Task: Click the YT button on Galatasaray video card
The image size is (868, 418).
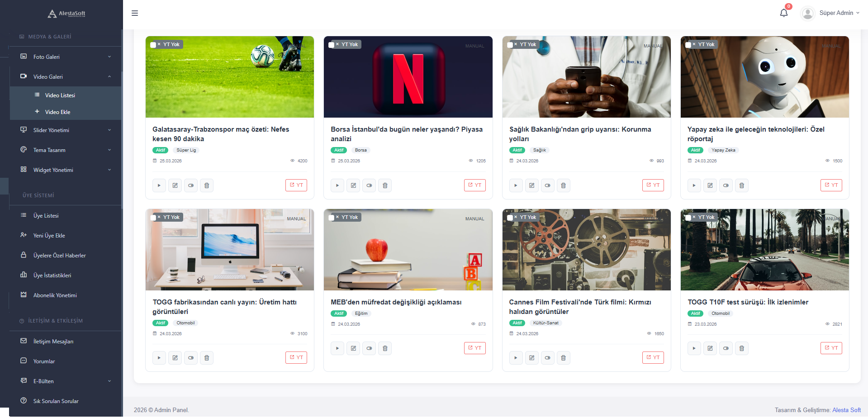Action: [296, 185]
